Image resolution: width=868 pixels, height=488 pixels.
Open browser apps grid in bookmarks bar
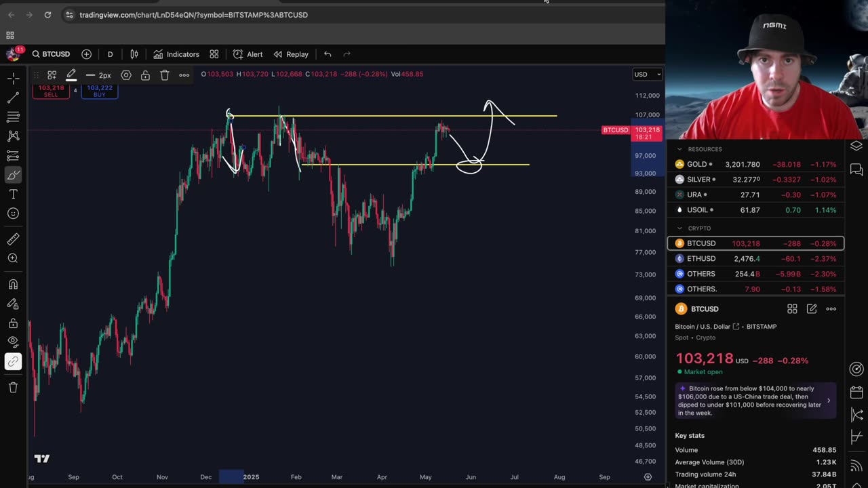[x=10, y=35]
